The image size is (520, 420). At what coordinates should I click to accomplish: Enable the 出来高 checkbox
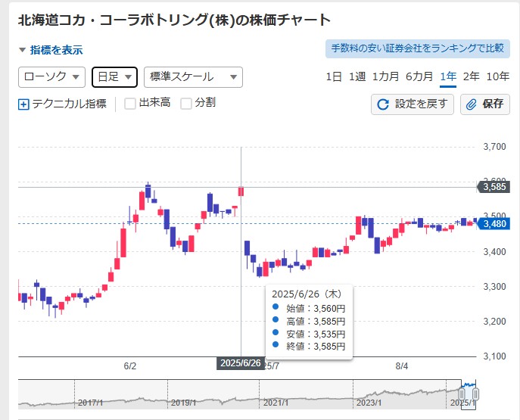130,104
